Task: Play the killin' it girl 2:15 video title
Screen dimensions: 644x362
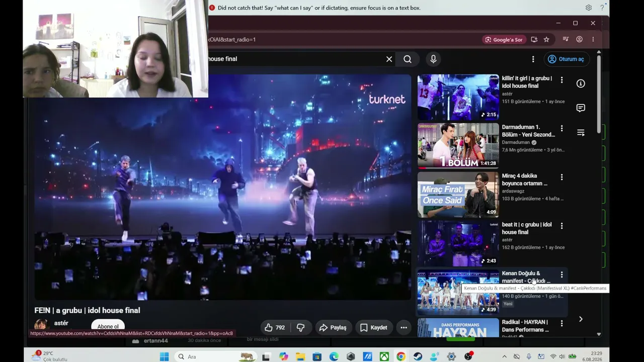Action: pyautogui.click(x=527, y=82)
